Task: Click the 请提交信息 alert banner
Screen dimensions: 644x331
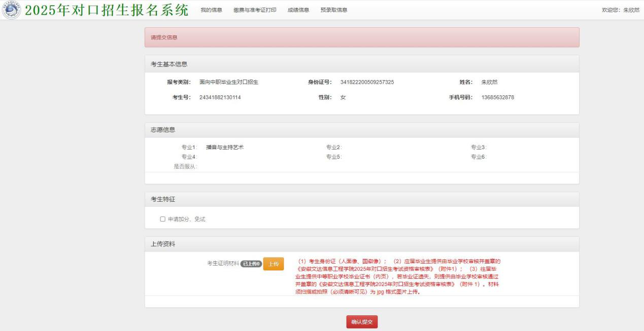Action: tap(361, 38)
